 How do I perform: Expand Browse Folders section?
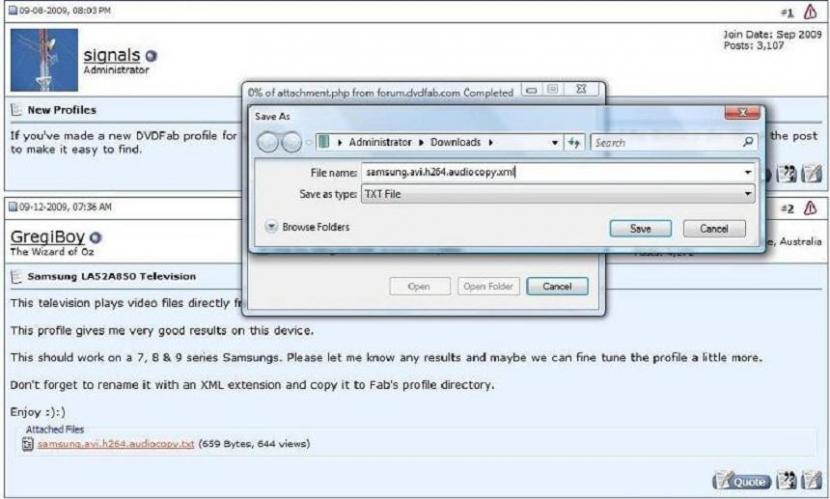point(308,227)
